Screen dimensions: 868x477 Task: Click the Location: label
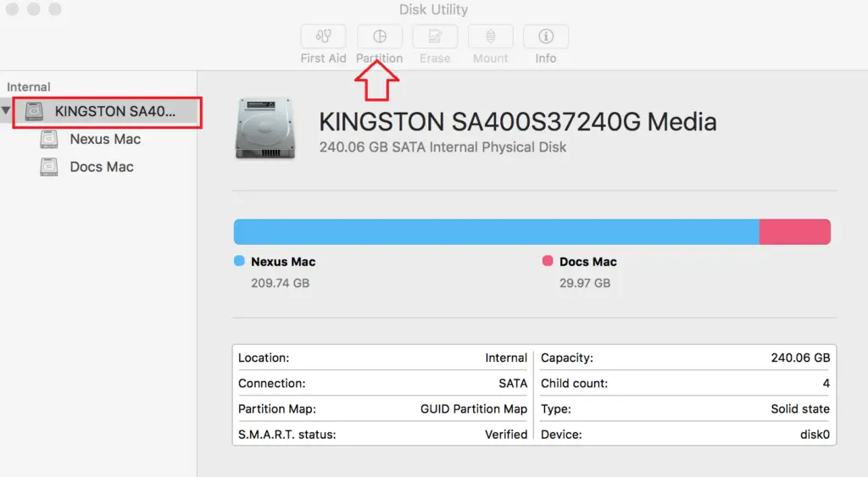point(264,358)
